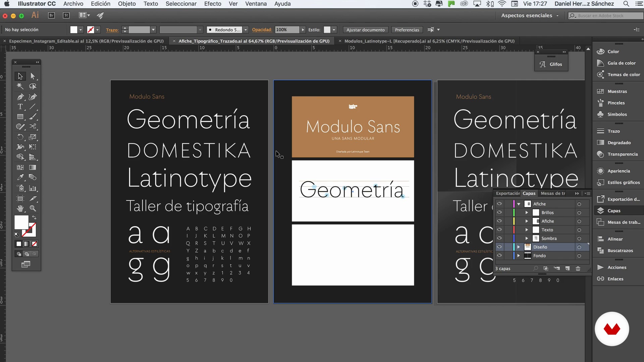Select the Zoom tool
644x362 pixels.
click(x=33, y=208)
